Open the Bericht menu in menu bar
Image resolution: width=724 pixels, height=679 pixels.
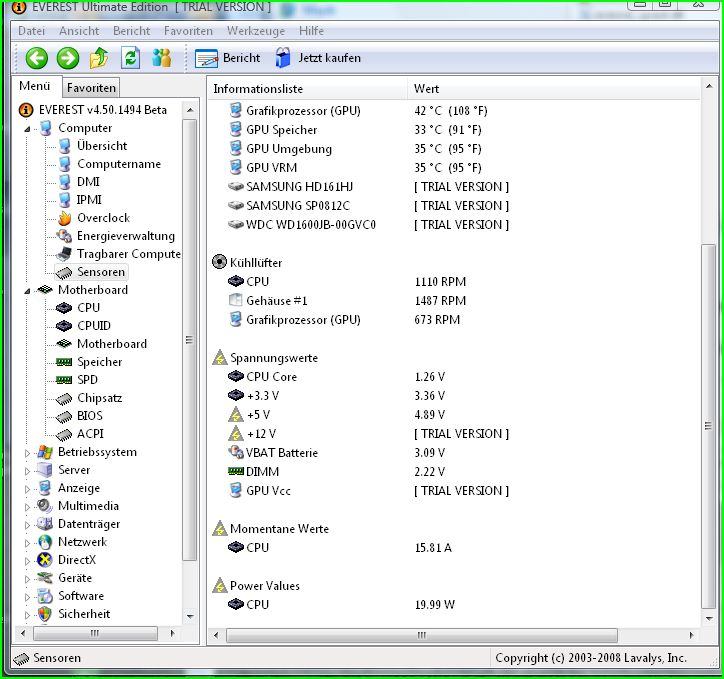(132, 31)
